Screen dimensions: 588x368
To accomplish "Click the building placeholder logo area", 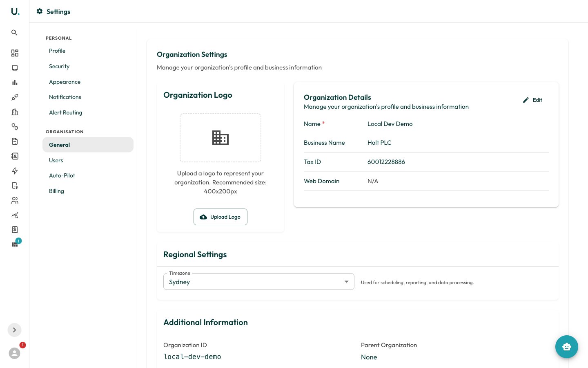I will 220,138.
